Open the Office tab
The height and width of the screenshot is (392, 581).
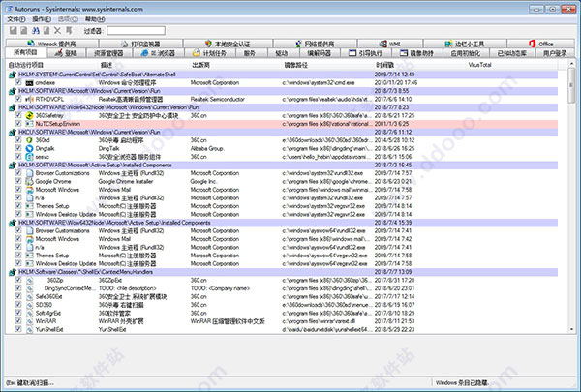pos(541,44)
